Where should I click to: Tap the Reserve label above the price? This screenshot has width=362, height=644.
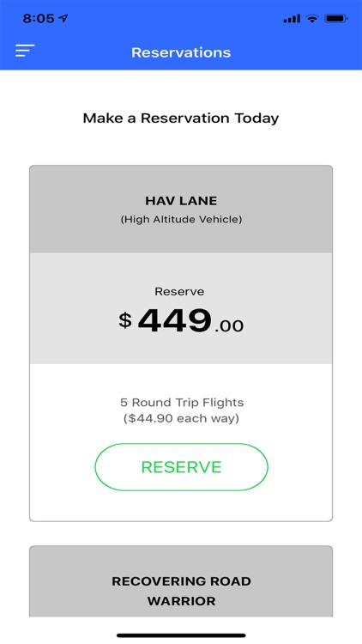tap(179, 292)
